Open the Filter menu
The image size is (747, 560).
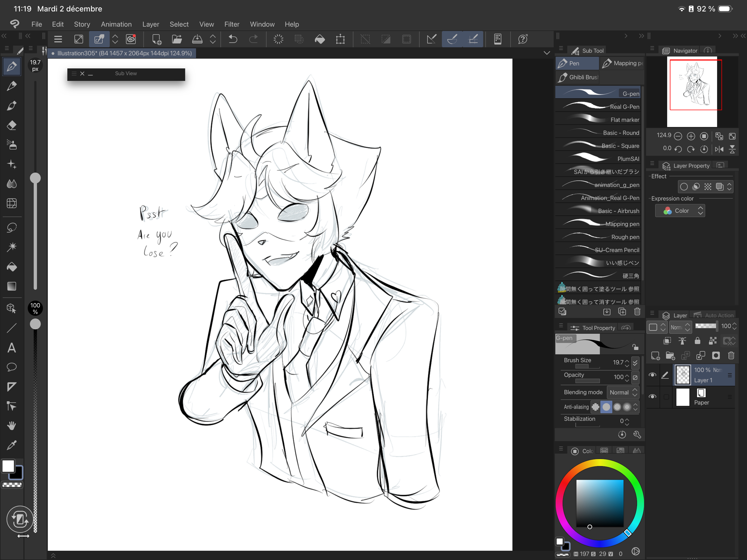click(x=232, y=24)
